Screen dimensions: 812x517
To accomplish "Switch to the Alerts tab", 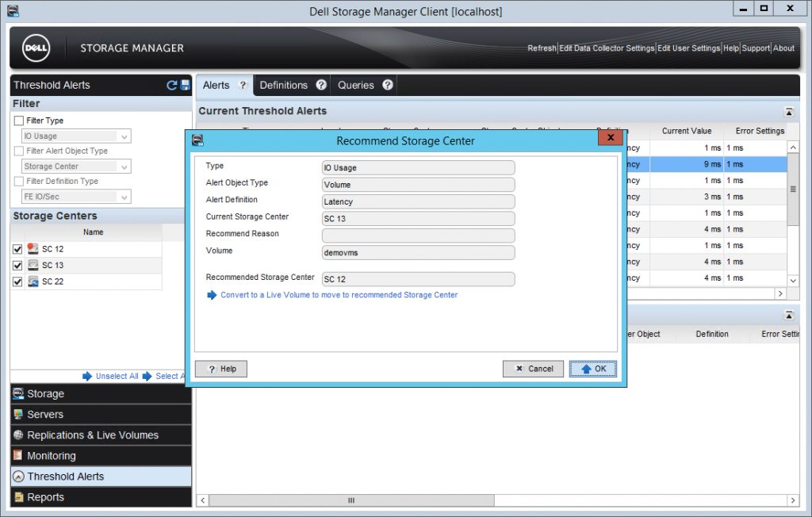I will [216, 86].
